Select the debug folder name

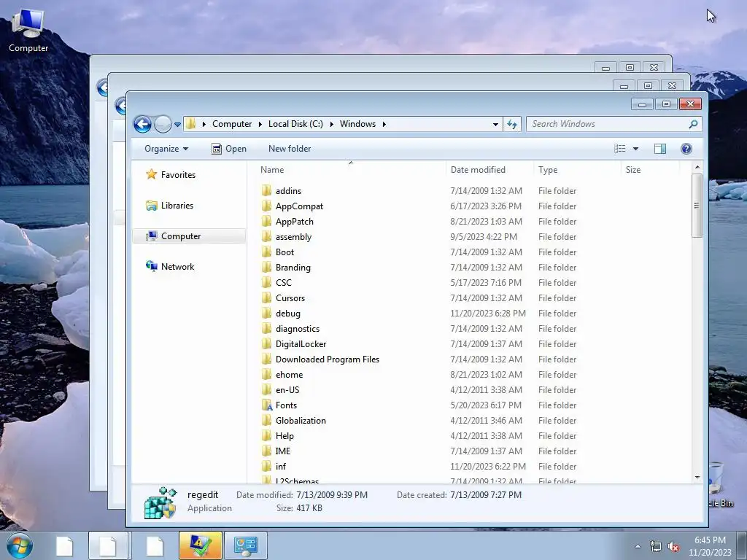[x=287, y=314]
